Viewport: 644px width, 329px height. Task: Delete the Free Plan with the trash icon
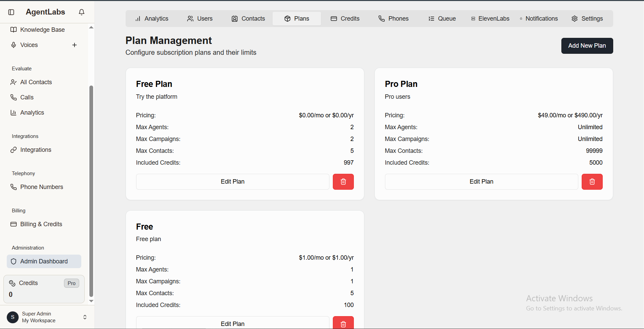(343, 182)
